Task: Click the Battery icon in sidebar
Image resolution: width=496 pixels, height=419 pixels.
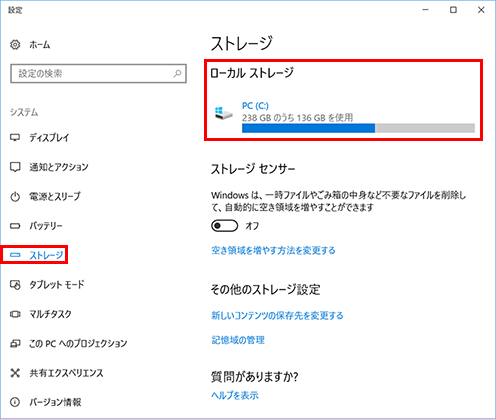Action: point(15,226)
